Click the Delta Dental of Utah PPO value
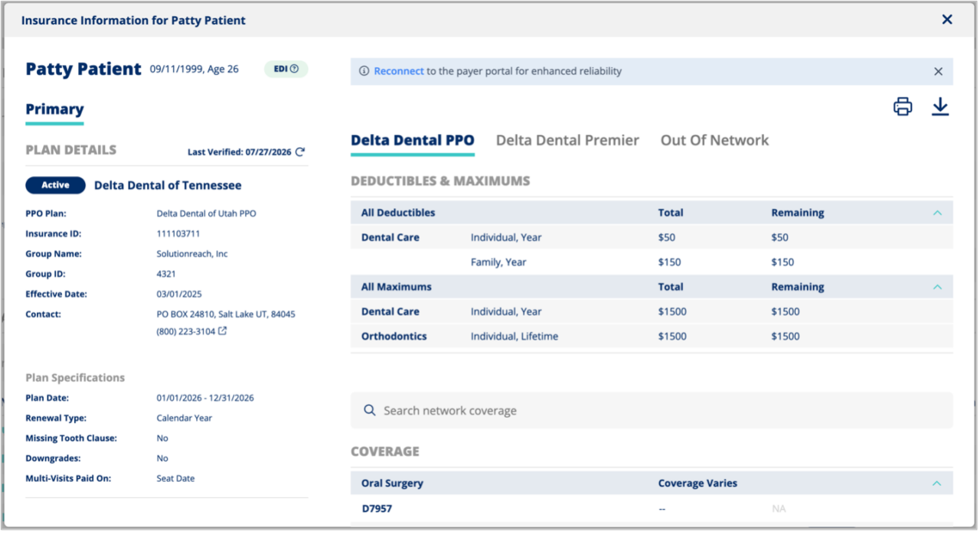 pos(206,214)
